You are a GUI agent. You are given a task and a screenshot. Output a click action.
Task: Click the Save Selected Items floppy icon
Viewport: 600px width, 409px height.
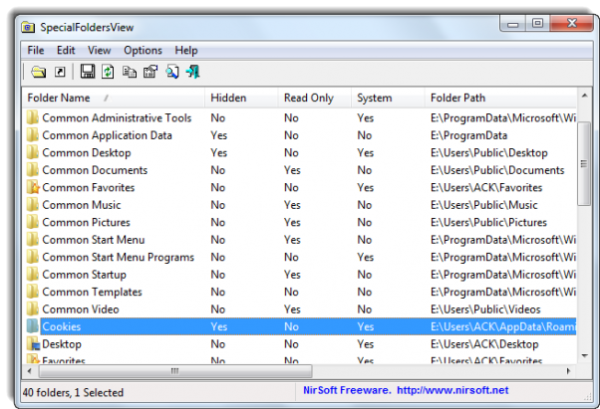point(87,72)
